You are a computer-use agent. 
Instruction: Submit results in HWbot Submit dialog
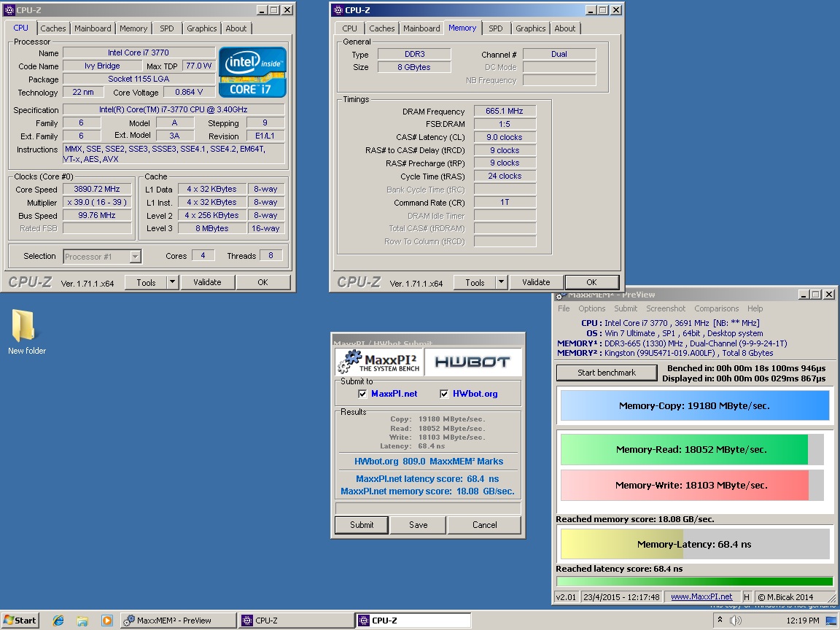pyautogui.click(x=362, y=525)
